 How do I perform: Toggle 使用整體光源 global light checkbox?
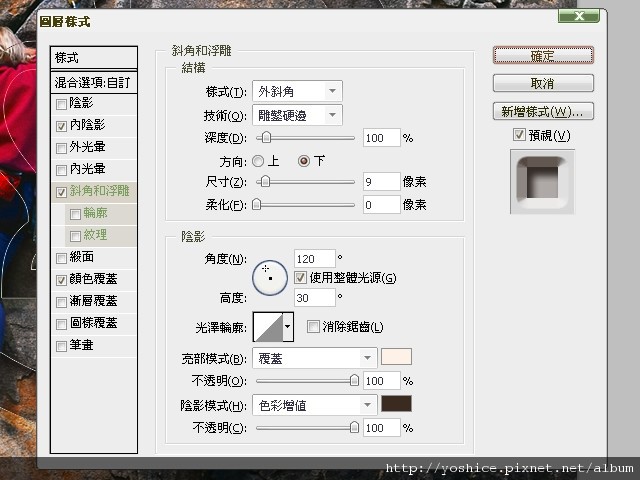click(x=300, y=278)
